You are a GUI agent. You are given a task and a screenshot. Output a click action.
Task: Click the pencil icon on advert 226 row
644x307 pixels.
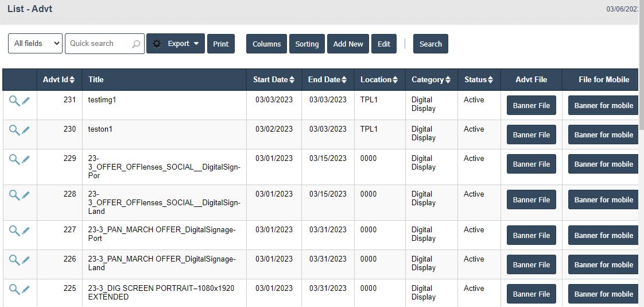[26, 260]
